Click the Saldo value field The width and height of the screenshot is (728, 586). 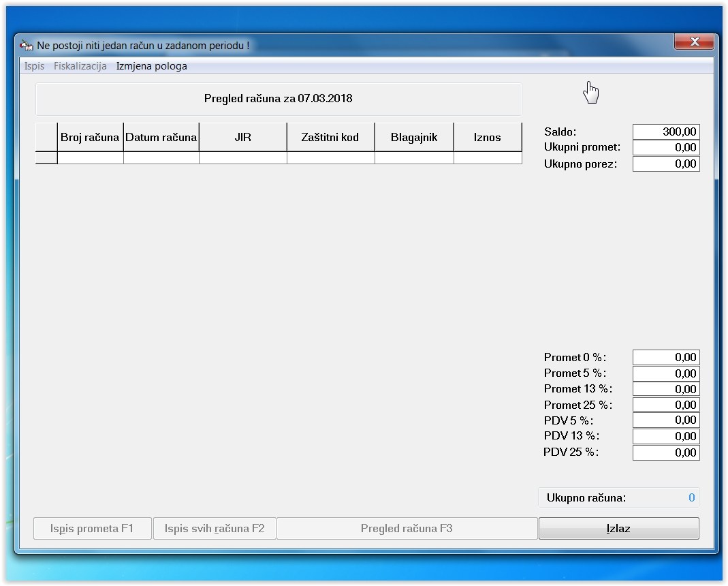(x=665, y=132)
